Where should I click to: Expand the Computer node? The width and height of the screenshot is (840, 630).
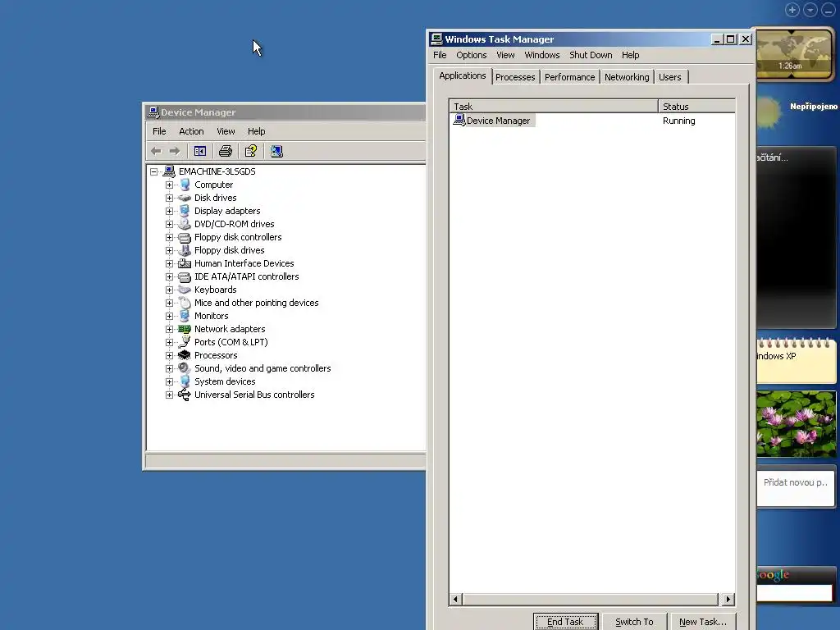tap(169, 185)
